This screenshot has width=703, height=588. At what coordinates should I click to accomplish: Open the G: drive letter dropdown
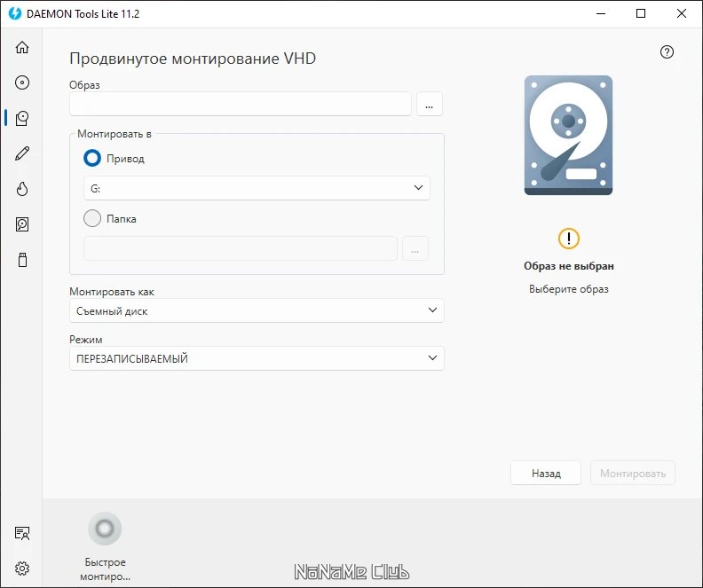point(257,188)
